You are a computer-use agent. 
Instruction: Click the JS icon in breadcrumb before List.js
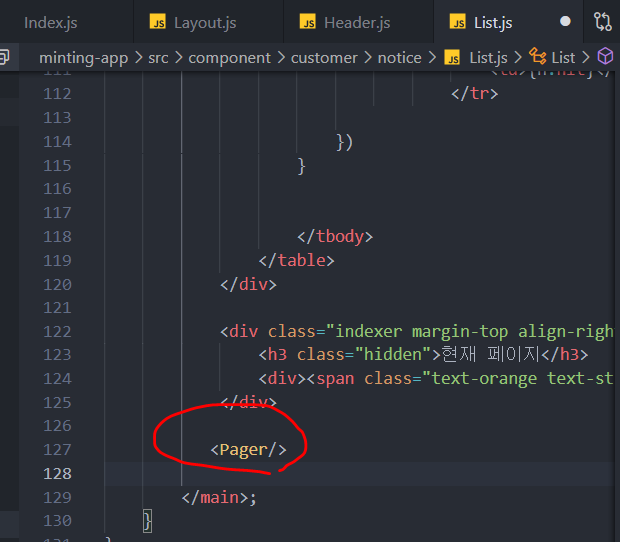pos(452,57)
